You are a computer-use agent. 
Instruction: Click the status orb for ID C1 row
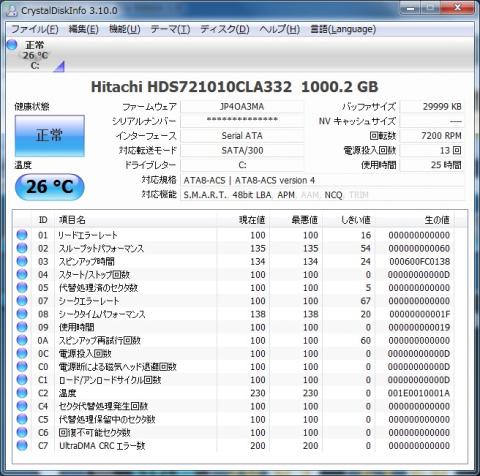pyautogui.click(x=22, y=380)
